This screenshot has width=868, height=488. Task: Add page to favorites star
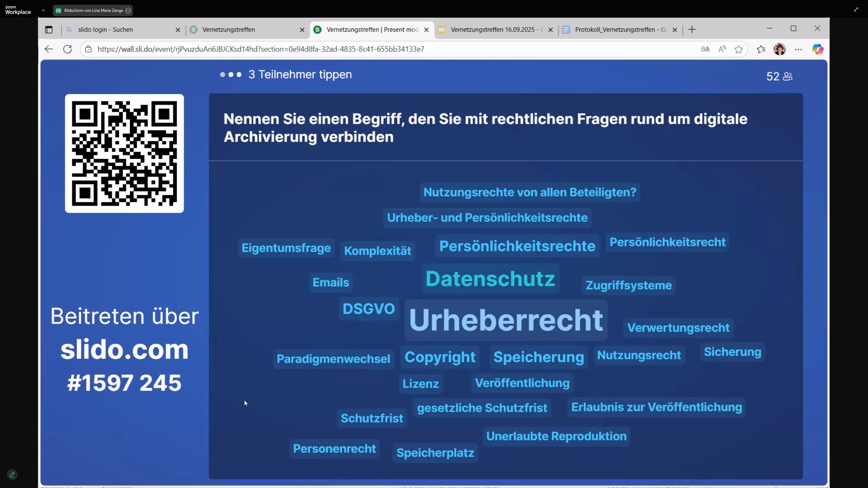click(x=739, y=49)
